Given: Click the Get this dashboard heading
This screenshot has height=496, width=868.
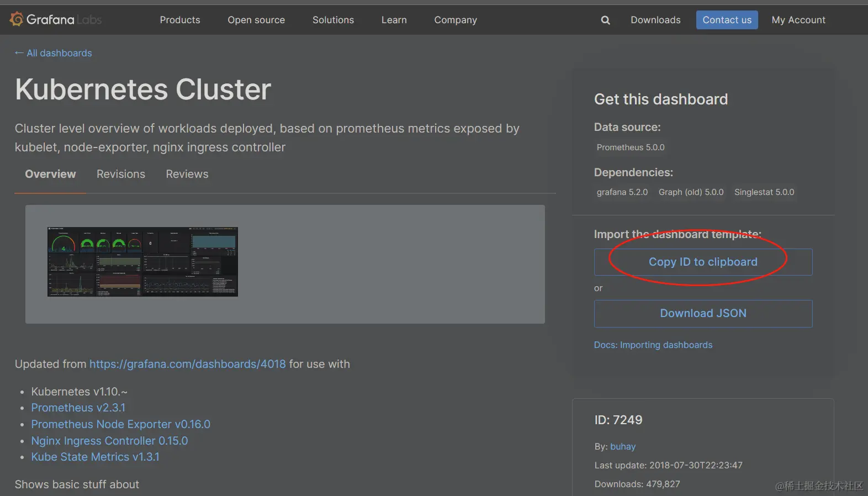Looking at the screenshot, I should coord(661,99).
